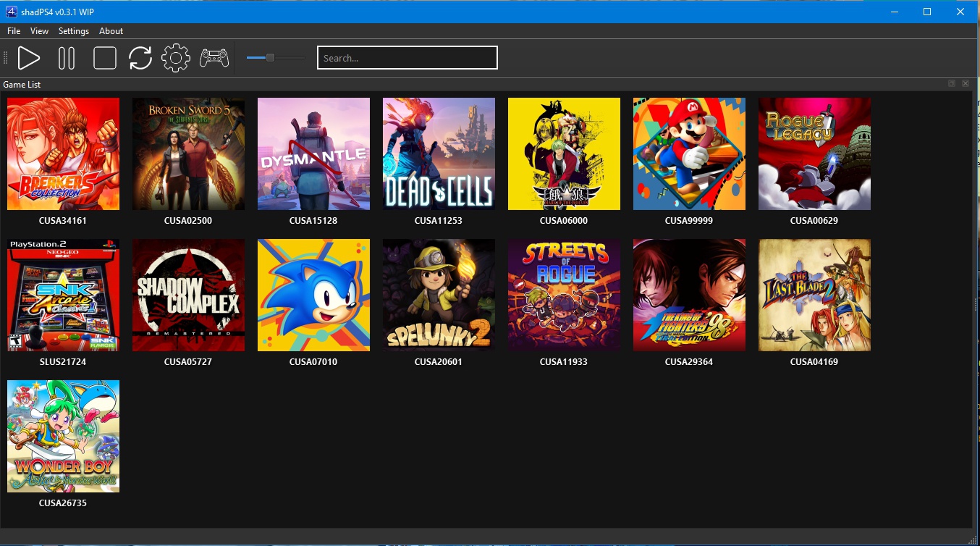Click the Play button in toolbar

[29, 58]
